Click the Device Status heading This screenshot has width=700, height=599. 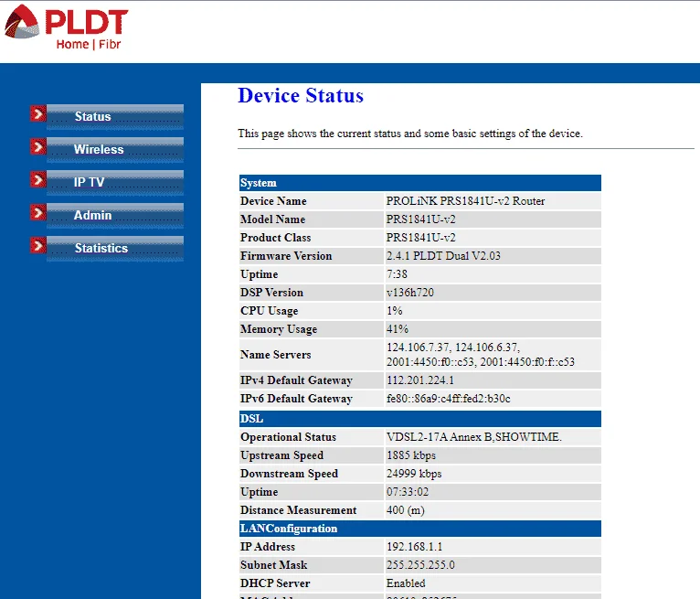pos(301,96)
